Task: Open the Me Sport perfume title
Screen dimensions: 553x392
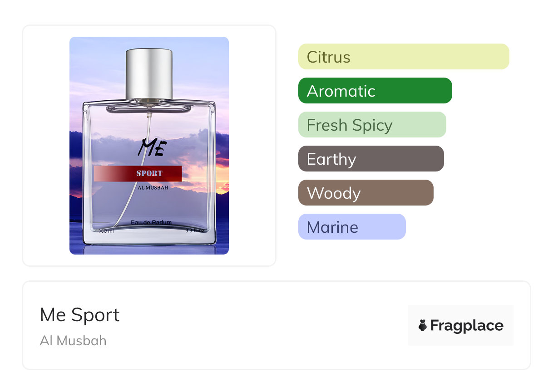Action: (x=80, y=315)
